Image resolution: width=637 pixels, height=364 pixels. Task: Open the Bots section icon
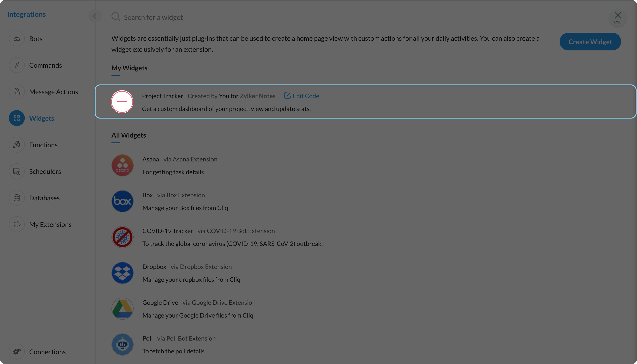pos(17,38)
